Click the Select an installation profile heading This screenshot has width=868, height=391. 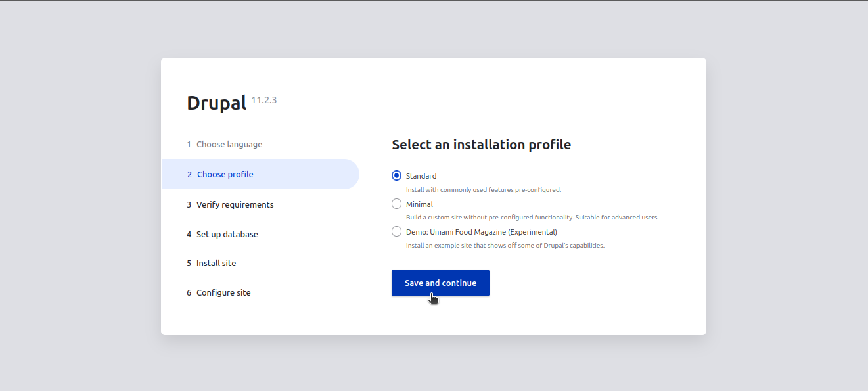tap(481, 144)
